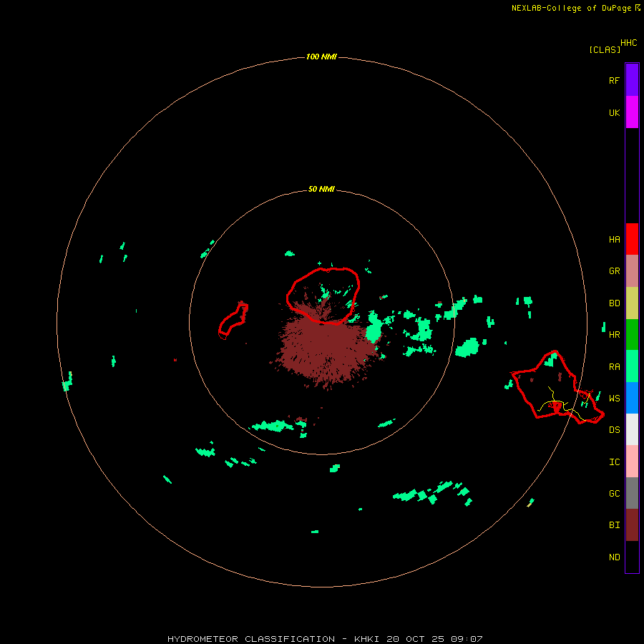Click the HHC product code label
The width and height of the screenshot is (644, 644).
(x=628, y=43)
